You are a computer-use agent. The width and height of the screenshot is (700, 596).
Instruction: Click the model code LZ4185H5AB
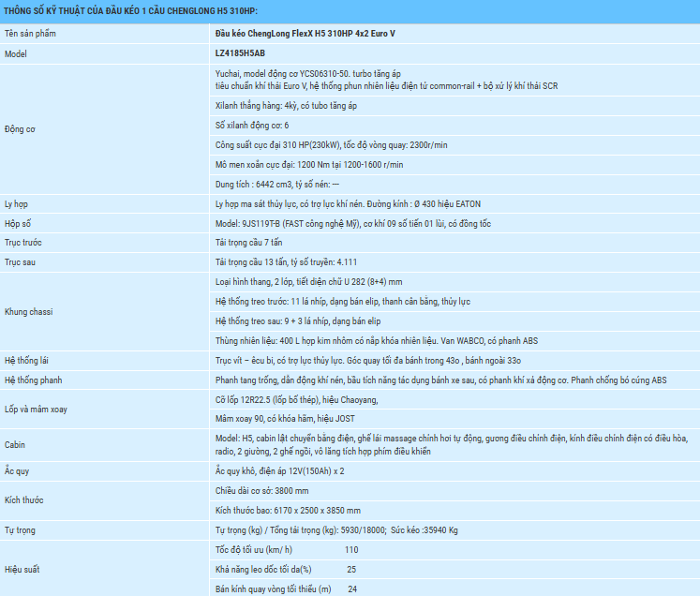(x=240, y=53)
